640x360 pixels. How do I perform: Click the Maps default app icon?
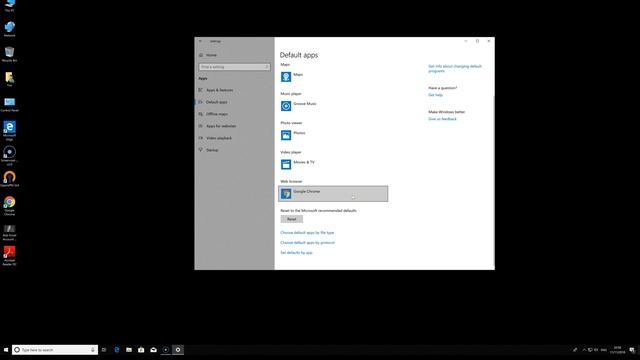pyautogui.click(x=286, y=77)
